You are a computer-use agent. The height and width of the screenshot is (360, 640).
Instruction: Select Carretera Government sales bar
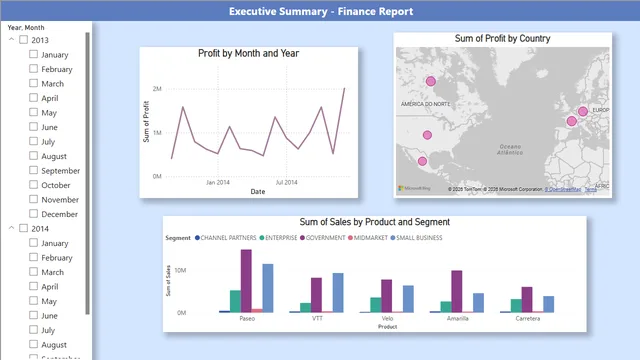coord(527,300)
